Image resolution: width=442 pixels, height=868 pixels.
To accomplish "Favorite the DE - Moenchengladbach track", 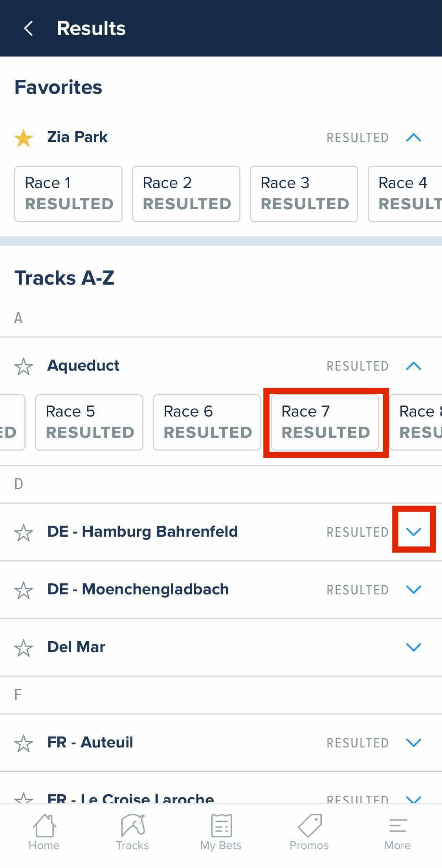I will click(x=24, y=589).
